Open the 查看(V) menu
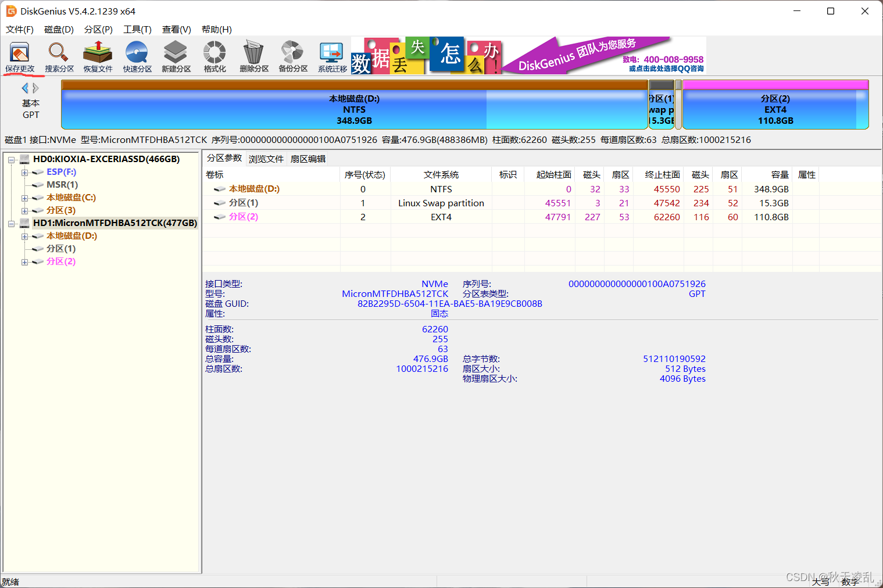Viewport: 883px width, 588px height. point(177,30)
